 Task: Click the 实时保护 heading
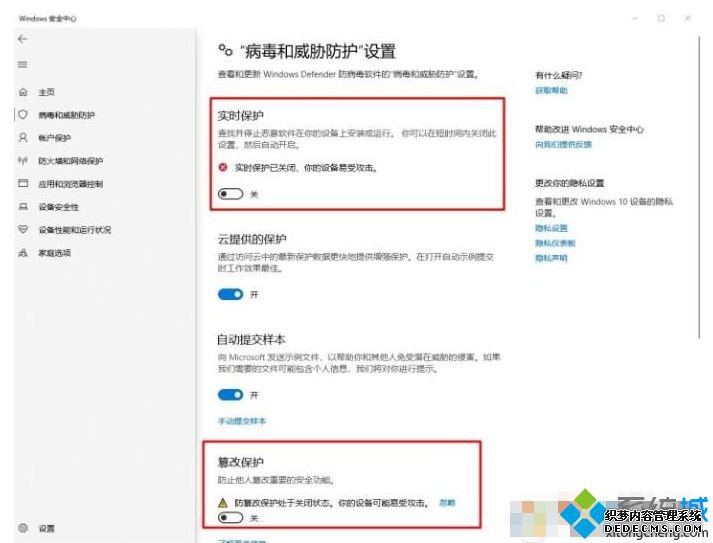tap(241, 116)
